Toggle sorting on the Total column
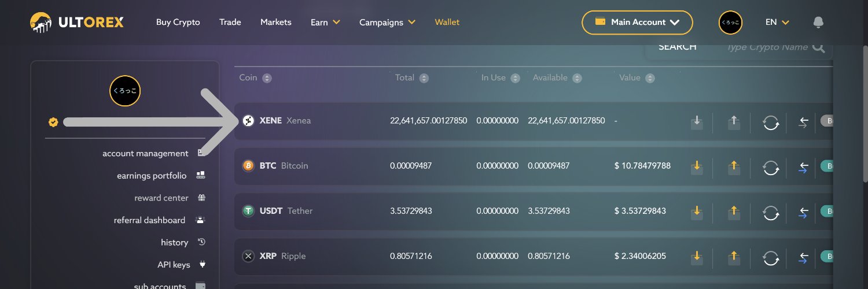This screenshot has height=289, width=868. pyautogui.click(x=424, y=78)
